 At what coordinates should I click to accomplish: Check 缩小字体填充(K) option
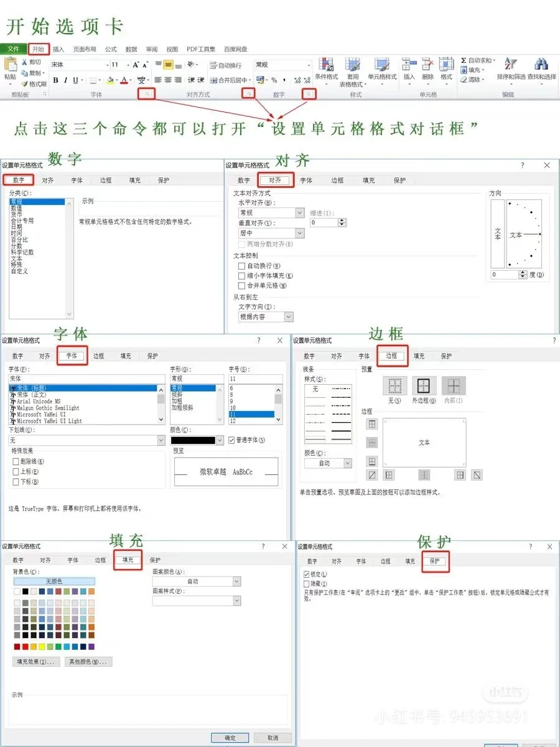pos(242,276)
